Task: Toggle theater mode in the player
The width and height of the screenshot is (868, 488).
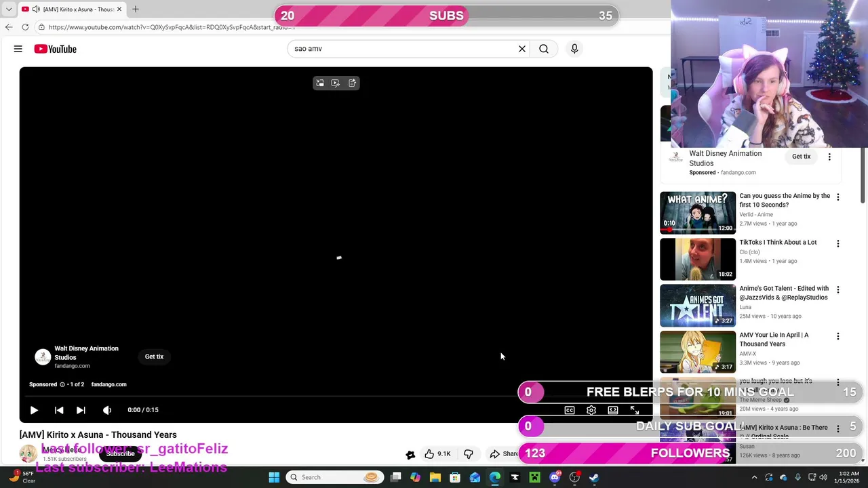Action: pos(613,410)
